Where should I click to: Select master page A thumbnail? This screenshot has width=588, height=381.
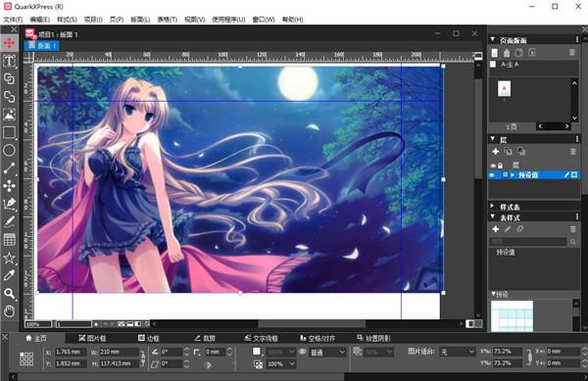(x=504, y=89)
